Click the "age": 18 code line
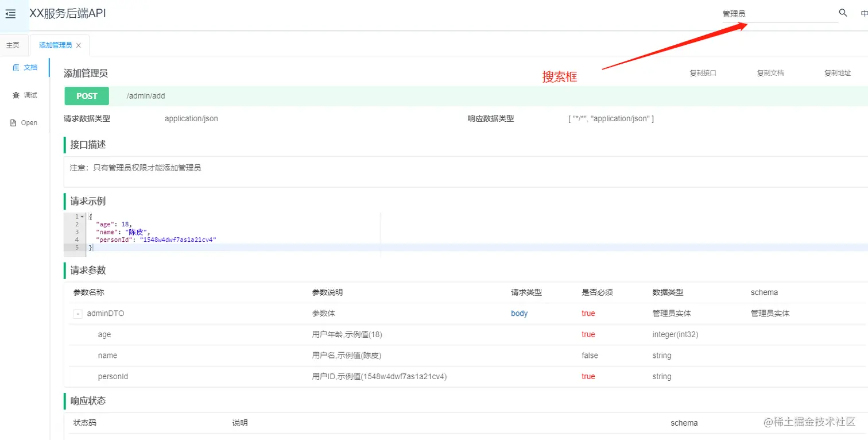The width and height of the screenshot is (868, 440). (x=114, y=224)
